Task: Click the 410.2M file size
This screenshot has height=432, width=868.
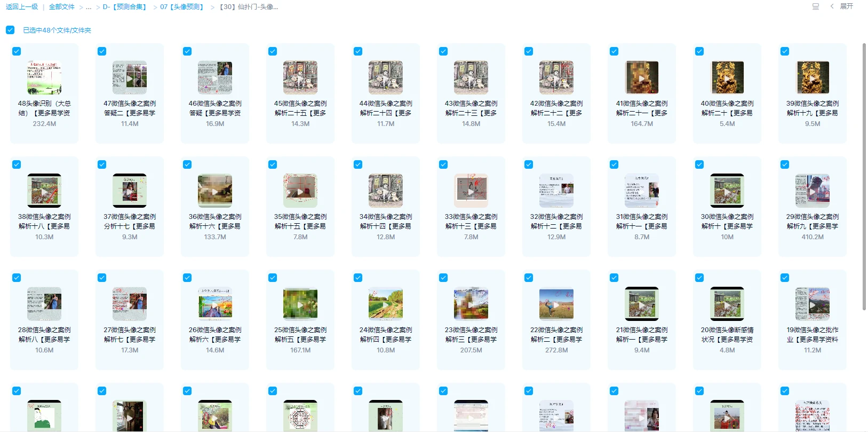Action: [813, 237]
